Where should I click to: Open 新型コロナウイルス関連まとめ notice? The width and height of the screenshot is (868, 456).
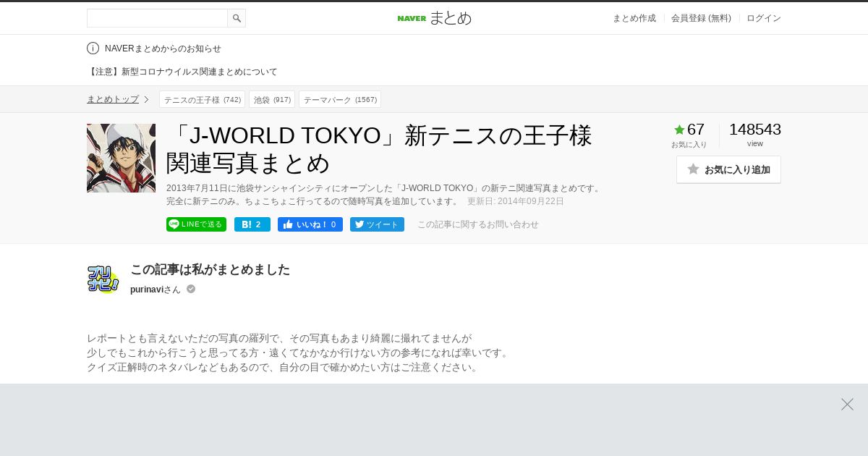tap(182, 72)
